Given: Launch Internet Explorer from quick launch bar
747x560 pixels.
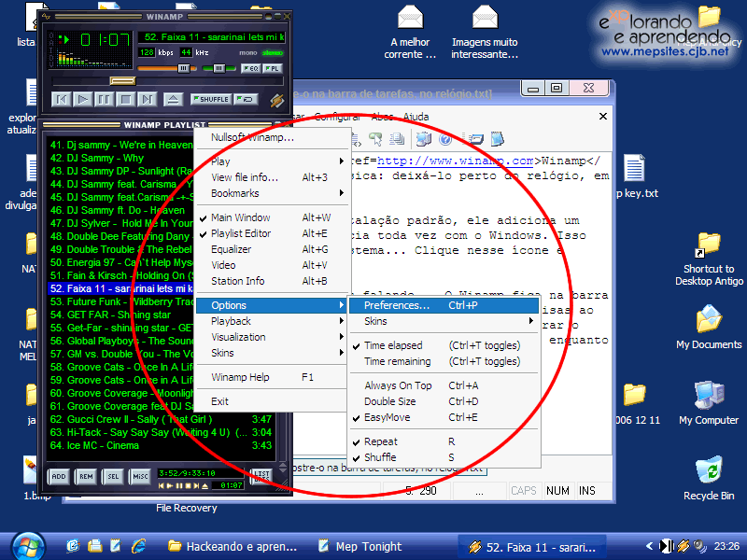Looking at the screenshot, I should point(138,546).
